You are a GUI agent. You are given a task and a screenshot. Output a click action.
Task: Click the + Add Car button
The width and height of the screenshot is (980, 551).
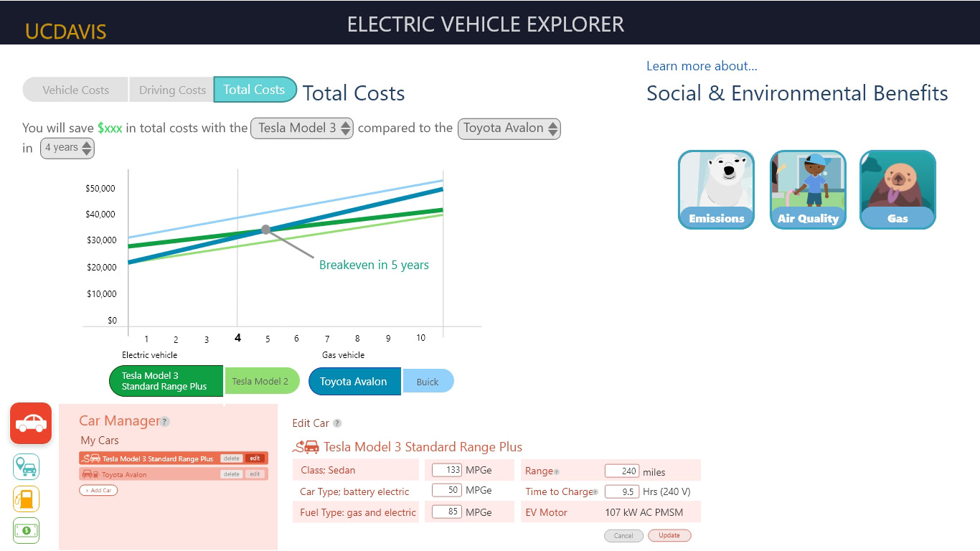pyautogui.click(x=98, y=491)
